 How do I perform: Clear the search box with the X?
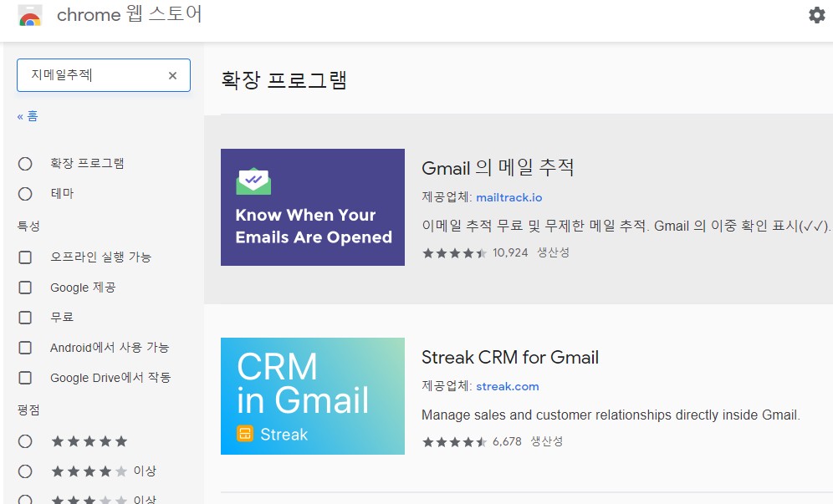click(172, 75)
